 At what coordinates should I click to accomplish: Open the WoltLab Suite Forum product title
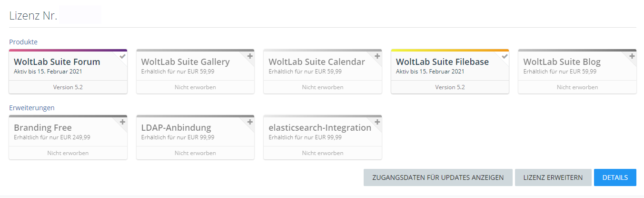(x=57, y=62)
